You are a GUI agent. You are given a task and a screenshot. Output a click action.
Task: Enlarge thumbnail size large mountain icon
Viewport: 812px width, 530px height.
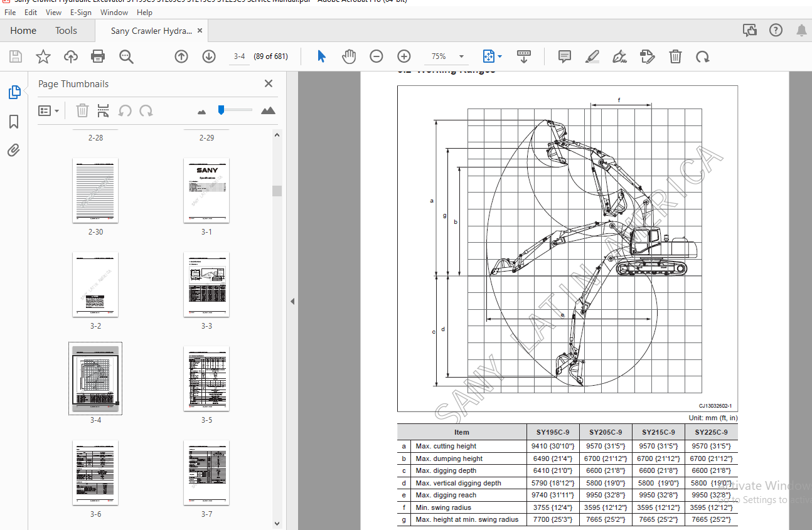[268, 110]
